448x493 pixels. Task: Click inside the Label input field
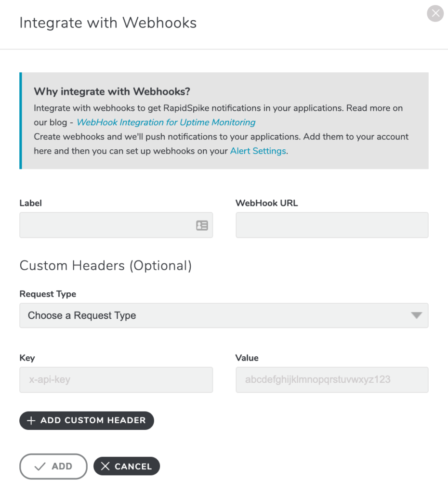coord(106,225)
